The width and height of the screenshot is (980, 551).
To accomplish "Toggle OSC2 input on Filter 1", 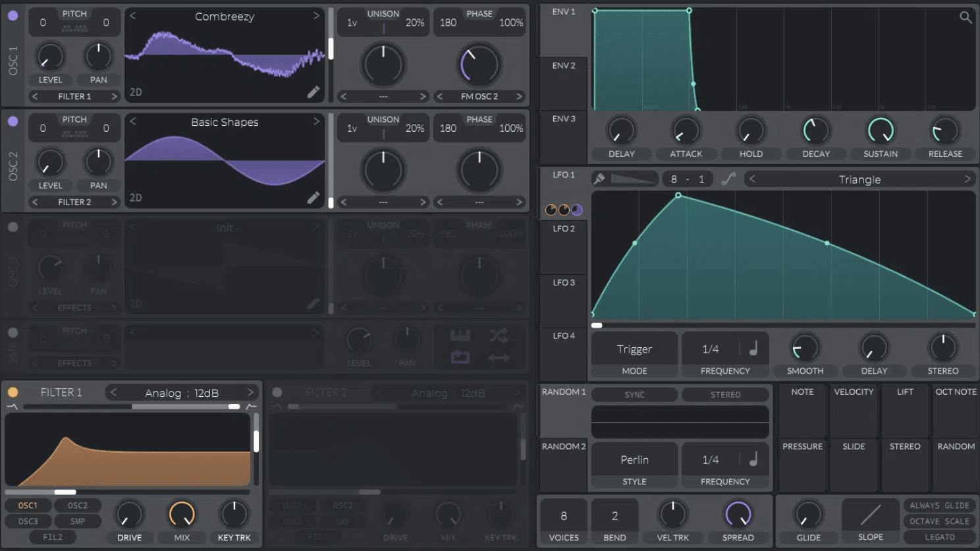I will tap(78, 506).
